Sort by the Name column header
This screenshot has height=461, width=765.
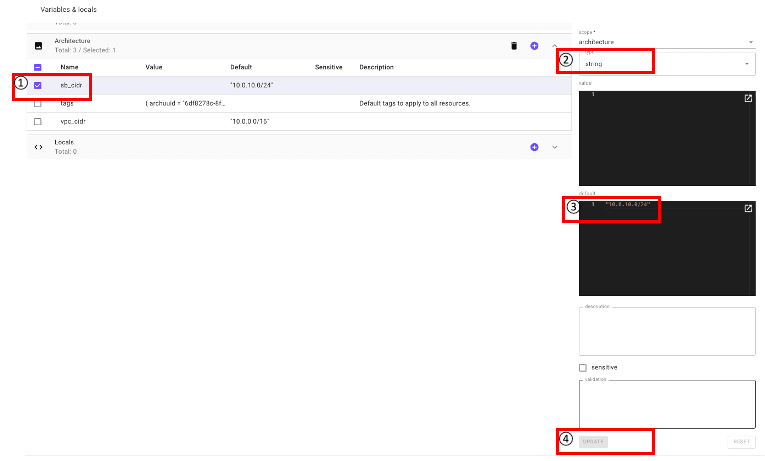[x=69, y=67]
